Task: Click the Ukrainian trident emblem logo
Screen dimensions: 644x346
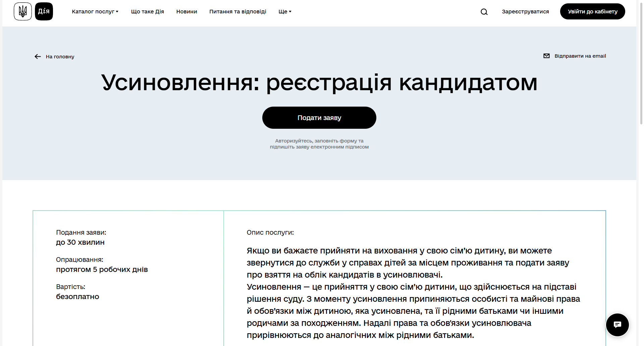Action: tap(23, 11)
